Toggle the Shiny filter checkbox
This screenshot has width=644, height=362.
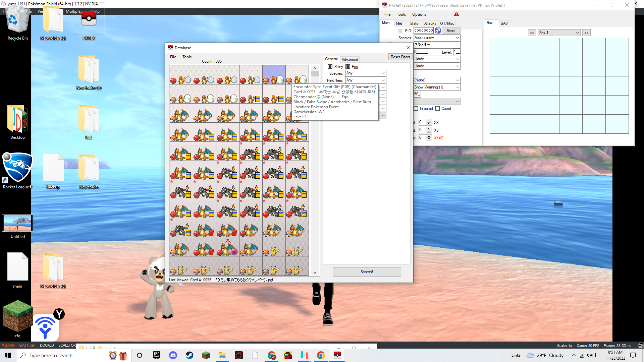(330, 67)
